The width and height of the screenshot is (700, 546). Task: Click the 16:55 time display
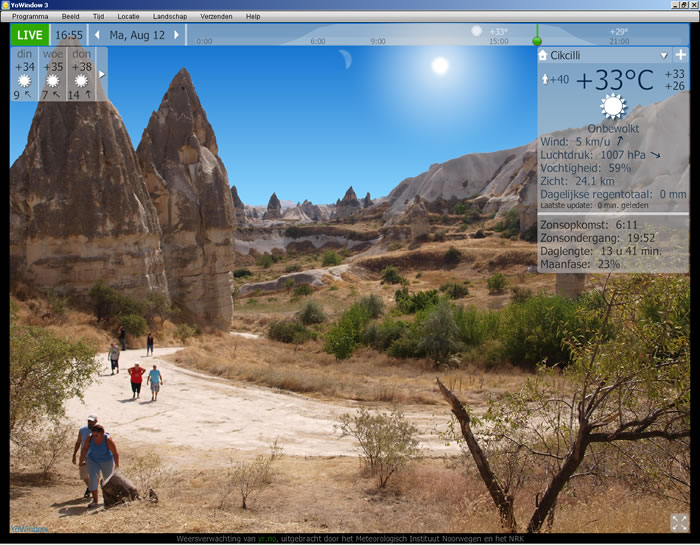coord(69,35)
